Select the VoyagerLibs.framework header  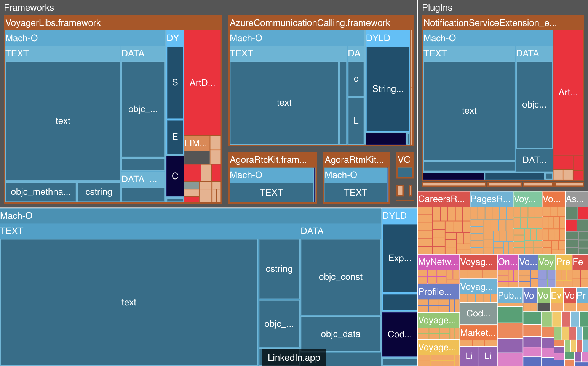53,23
